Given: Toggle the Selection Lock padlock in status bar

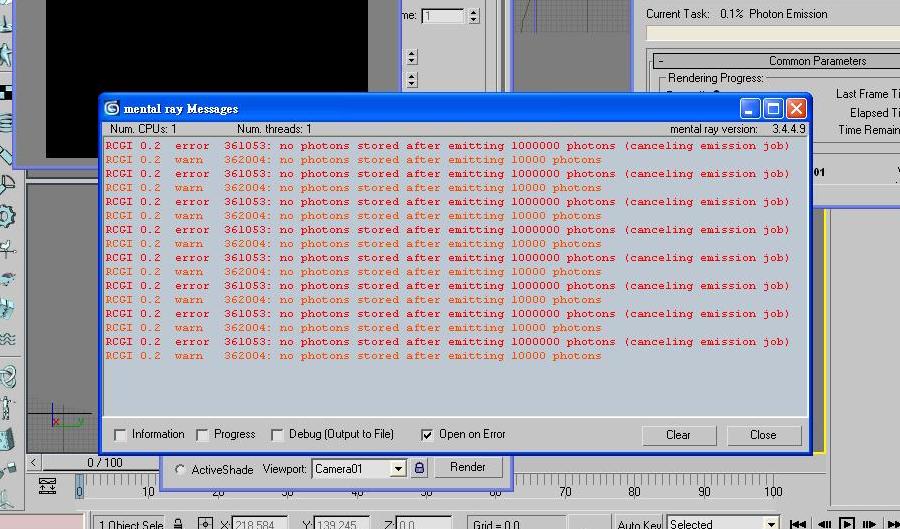Looking at the screenshot, I should [x=179, y=523].
